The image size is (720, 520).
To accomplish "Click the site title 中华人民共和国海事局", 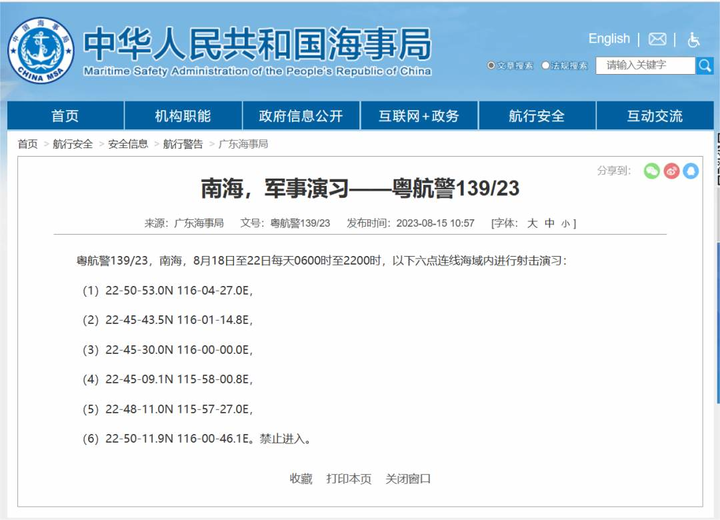I will [x=258, y=45].
